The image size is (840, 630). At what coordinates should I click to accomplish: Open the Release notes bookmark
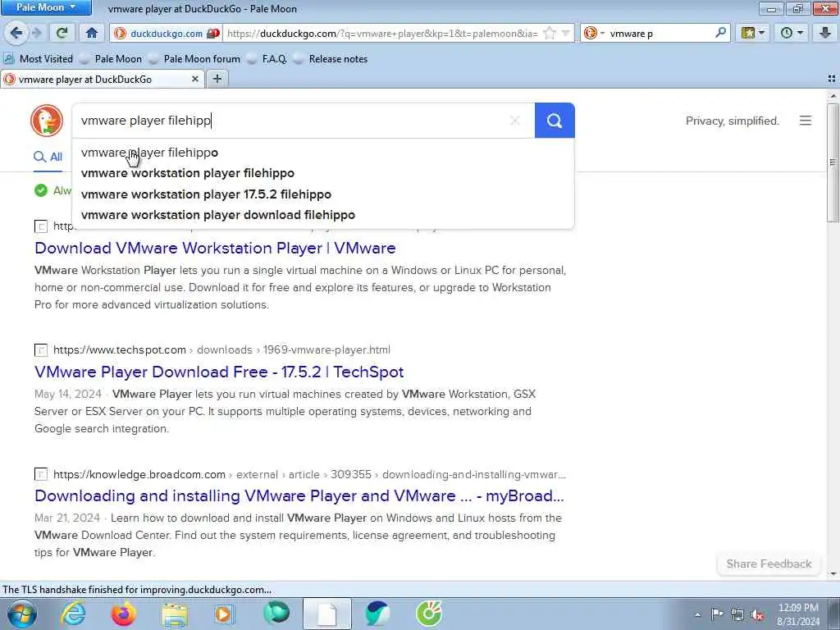point(331,59)
